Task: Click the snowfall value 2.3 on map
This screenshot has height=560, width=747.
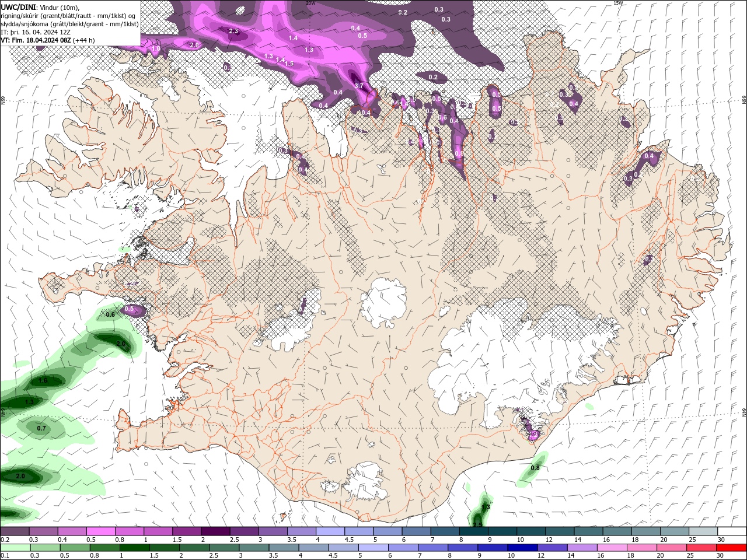Action: point(234,31)
